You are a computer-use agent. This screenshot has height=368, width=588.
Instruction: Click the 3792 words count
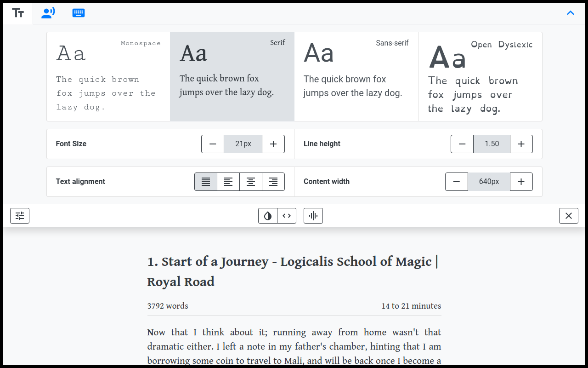click(x=168, y=306)
